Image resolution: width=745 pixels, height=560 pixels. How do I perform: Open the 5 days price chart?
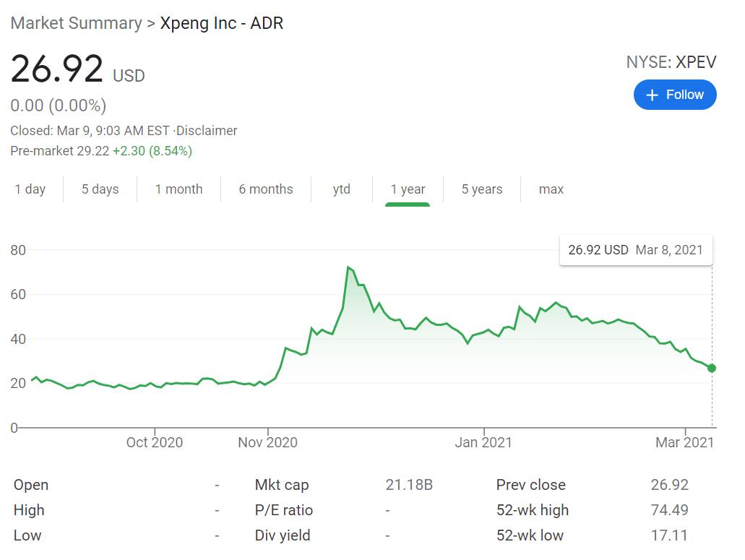tap(100, 189)
